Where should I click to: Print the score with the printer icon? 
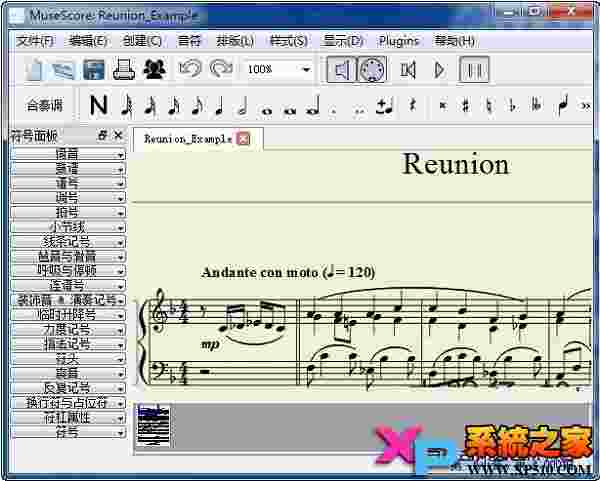[124, 70]
